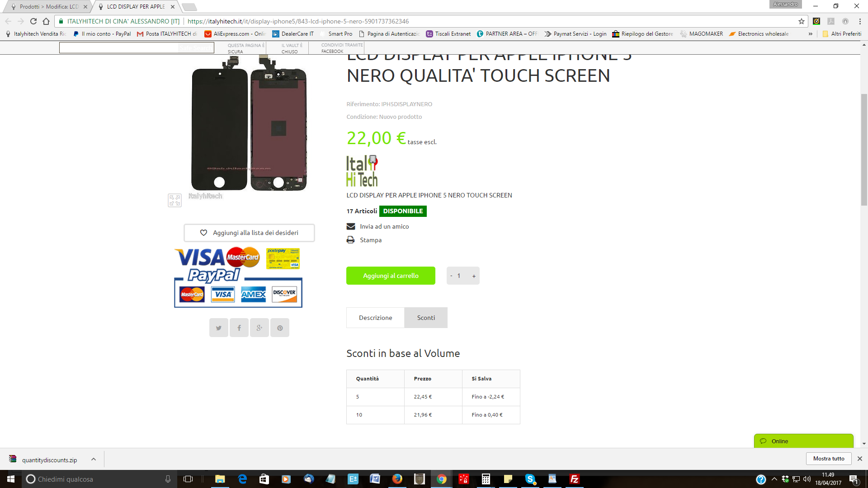Open Altri Preferiti bookmarks folder
868x488 pixels.
click(x=842, y=34)
